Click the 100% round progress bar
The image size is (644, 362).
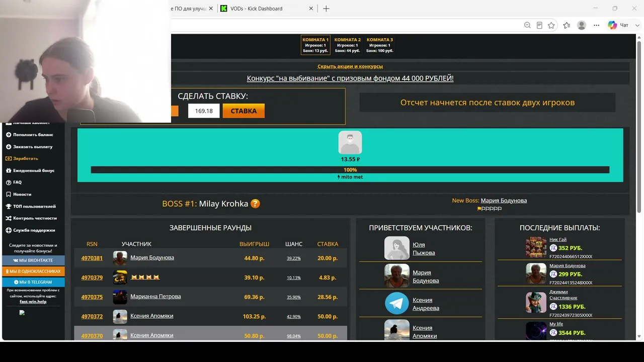pyautogui.click(x=350, y=170)
